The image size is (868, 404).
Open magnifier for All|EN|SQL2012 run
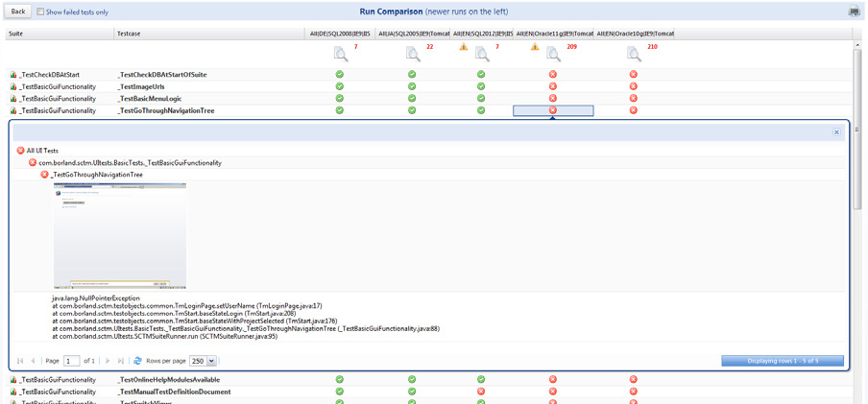[483, 55]
